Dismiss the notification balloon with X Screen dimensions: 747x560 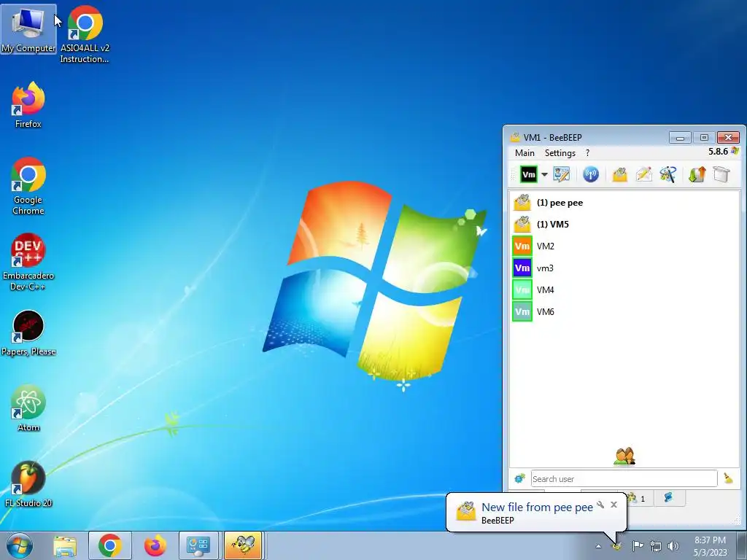coord(614,505)
